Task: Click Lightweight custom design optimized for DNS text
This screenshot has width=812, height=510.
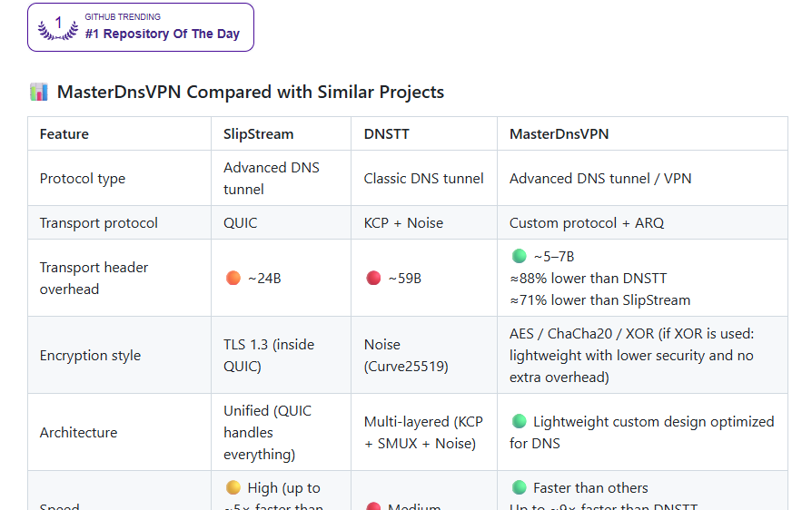Action: tap(641, 433)
